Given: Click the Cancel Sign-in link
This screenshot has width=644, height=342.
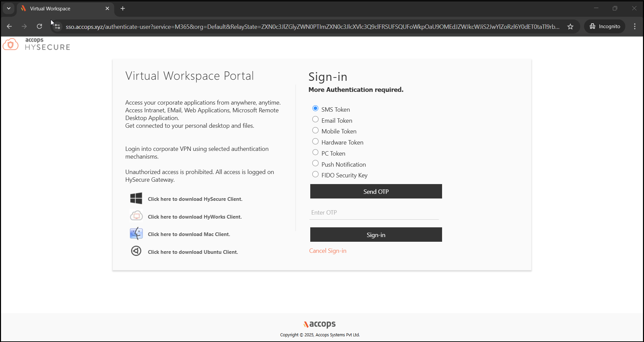Looking at the screenshot, I should [328, 251].
